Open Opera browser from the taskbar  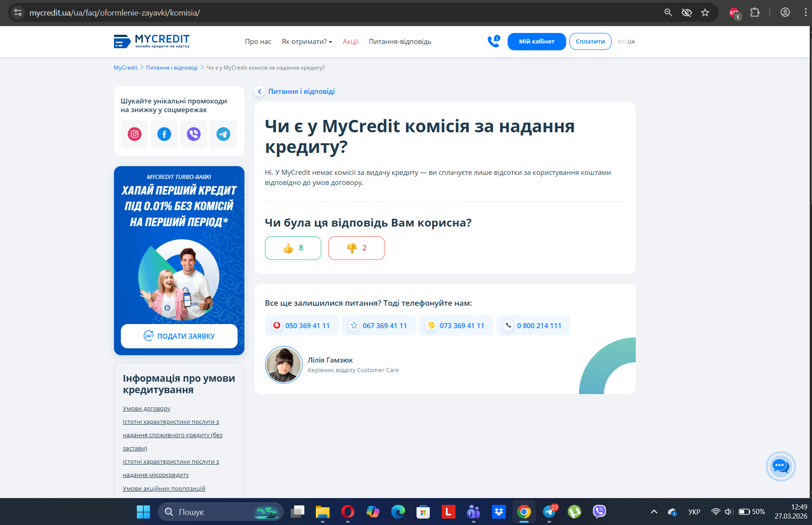pyautogui.click(x=348, y=512)
